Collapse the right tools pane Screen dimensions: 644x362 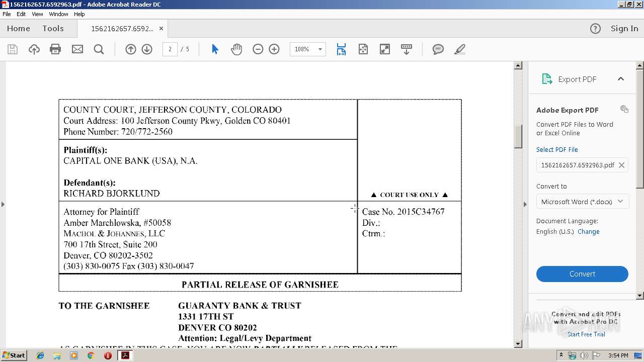click(525, 204)
